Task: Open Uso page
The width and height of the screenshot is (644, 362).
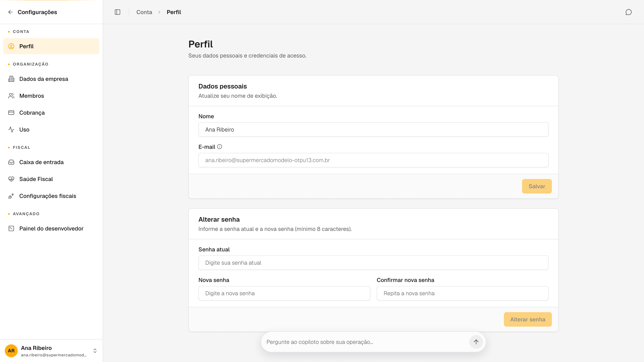Action: click(51, 129)
